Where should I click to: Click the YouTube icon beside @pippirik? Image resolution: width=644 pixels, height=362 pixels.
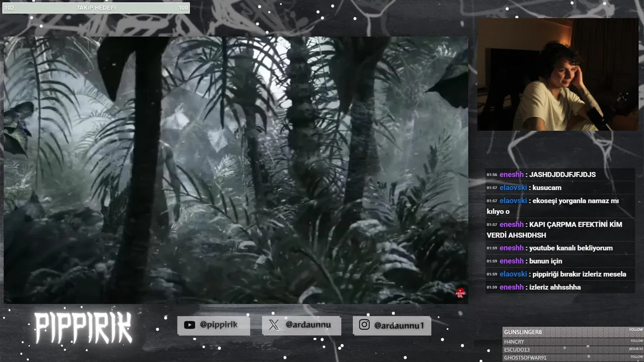click(189, 325)
